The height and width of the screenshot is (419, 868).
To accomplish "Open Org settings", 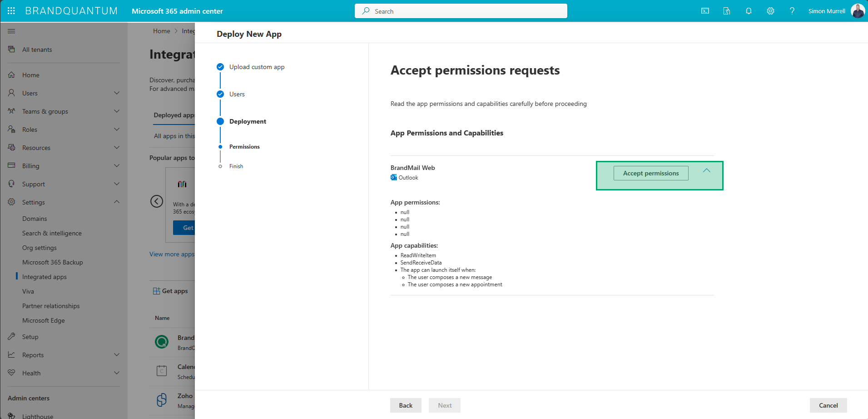I will point(40,248).
